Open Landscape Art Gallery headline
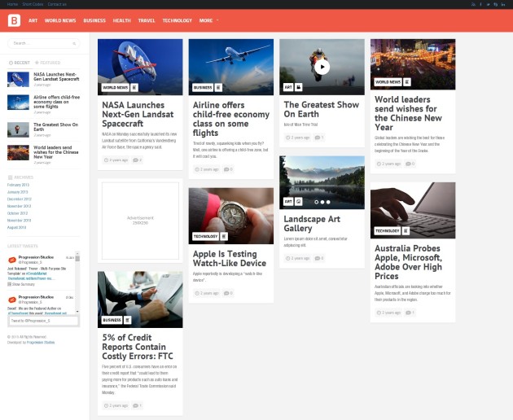Image resolution: width=513 pixels, height=420 pixels. pos(312,223)
